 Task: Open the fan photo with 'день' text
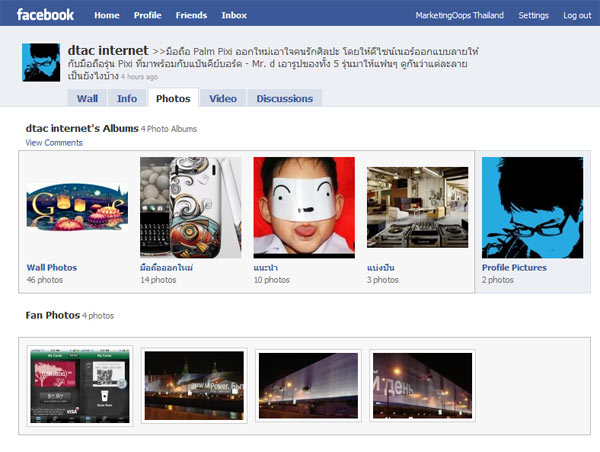coord(422,386)
